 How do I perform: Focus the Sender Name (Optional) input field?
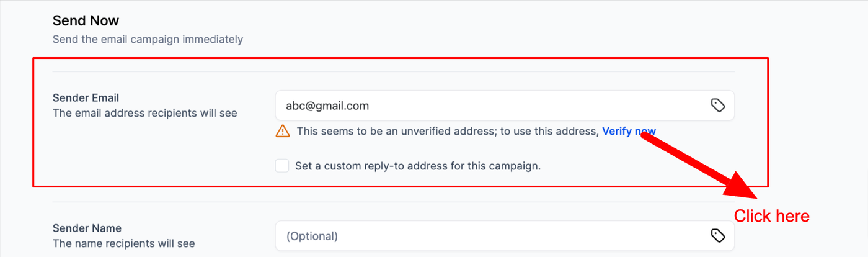[x=484, y=236]
